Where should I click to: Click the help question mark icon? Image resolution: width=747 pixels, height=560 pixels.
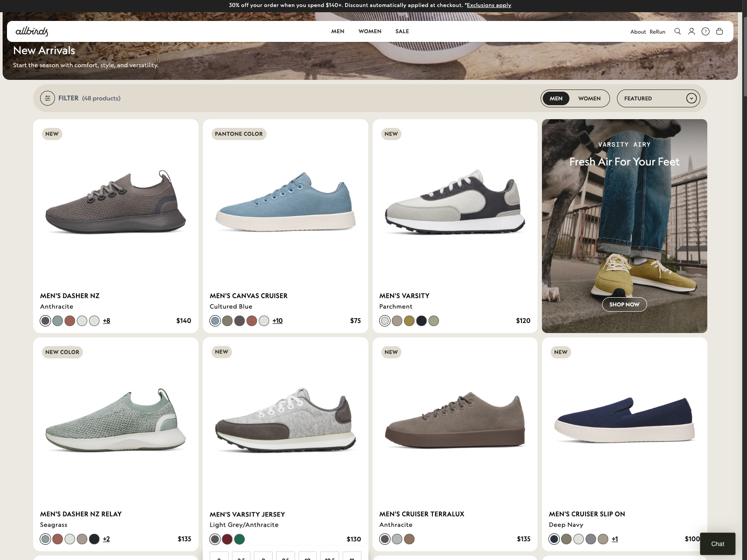click(x=706, y=31)
